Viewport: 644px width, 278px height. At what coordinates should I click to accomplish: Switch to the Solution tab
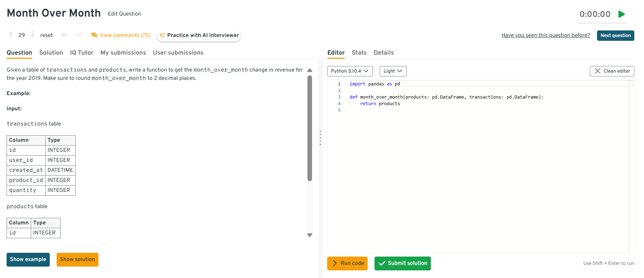(x=51, y=53)
